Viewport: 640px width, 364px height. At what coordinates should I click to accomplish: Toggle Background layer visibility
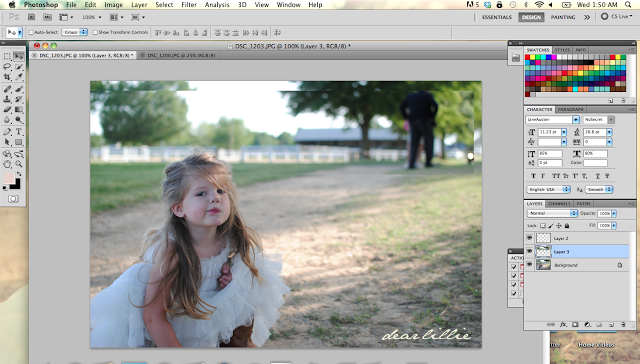click(529, 265)
